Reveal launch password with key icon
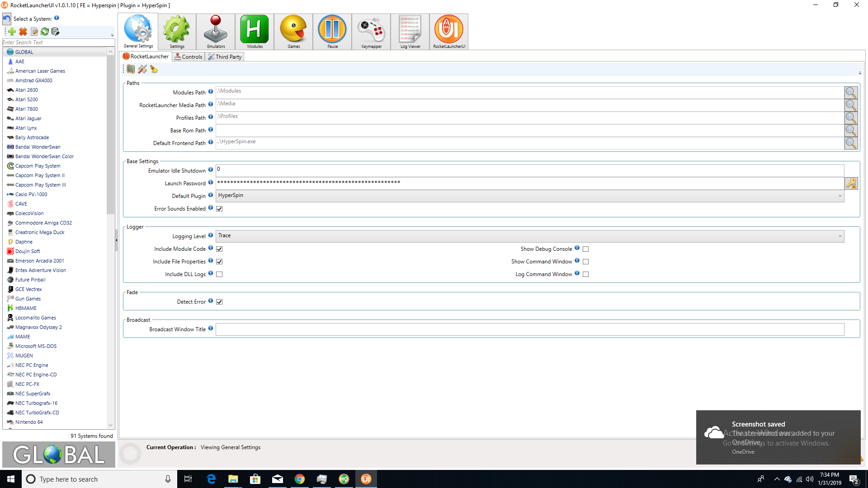868x488 pixels. (x=851, y=183)
